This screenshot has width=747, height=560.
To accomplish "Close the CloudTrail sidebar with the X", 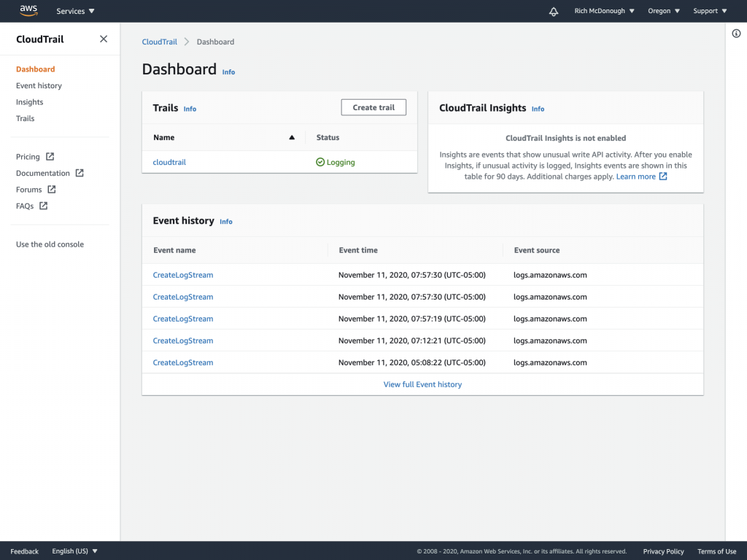I will tap(103, 39).
